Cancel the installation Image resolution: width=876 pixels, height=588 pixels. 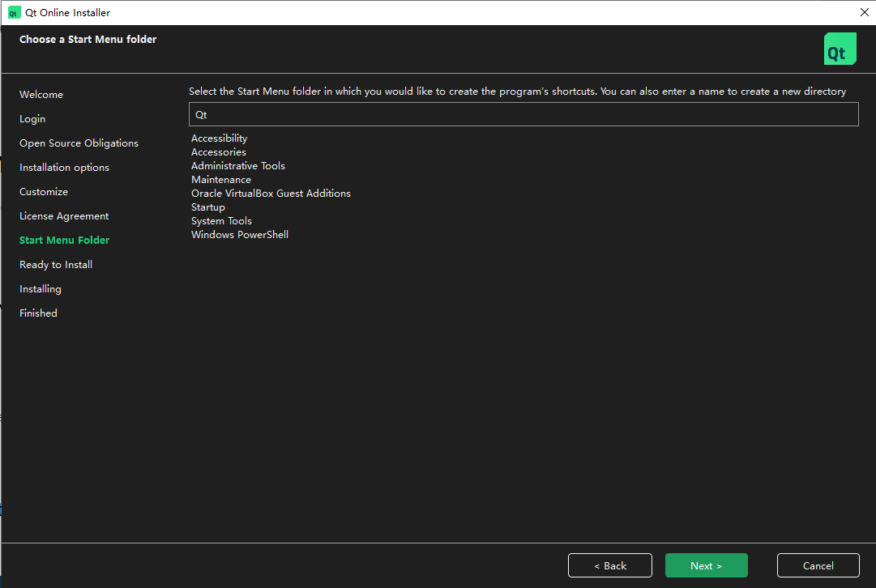coord(818,565)
